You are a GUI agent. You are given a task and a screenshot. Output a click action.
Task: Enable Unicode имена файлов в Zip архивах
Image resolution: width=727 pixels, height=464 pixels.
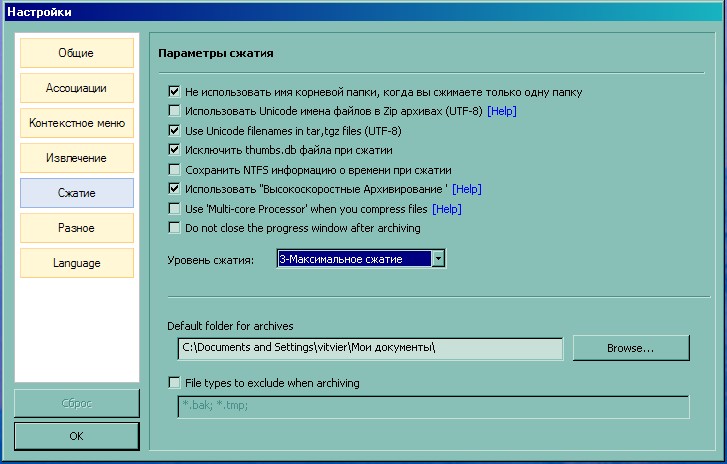pos(174,111)
